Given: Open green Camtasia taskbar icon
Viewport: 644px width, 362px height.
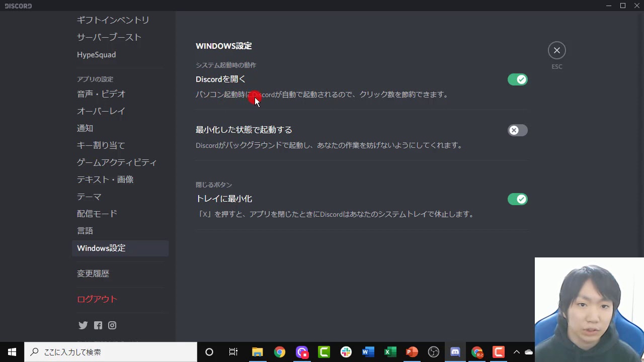Looking at the screenshot, I should 324,352.
